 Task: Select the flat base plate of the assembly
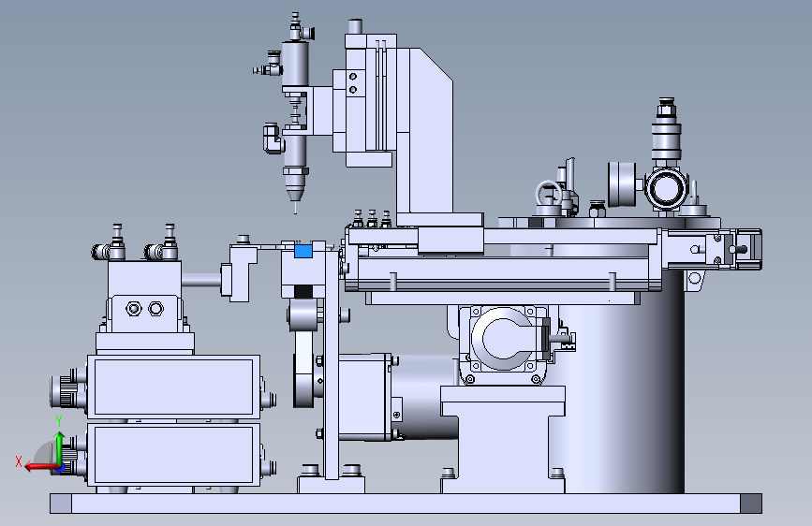(406, 504)
